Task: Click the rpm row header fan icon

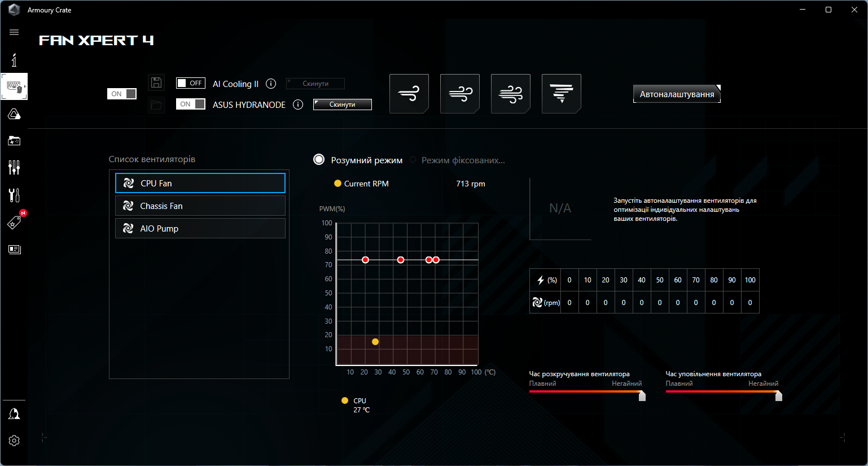Action: [x=537, y=302]
